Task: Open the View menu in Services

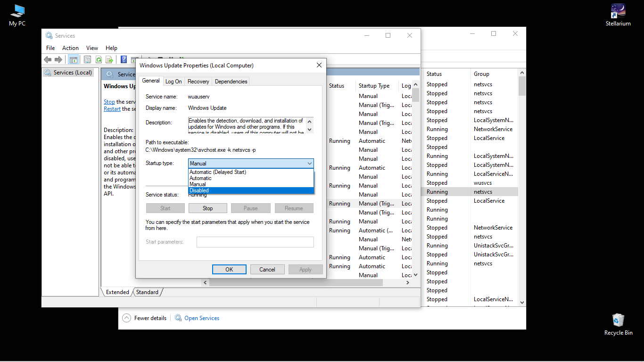Action: (x=92, y=48)
